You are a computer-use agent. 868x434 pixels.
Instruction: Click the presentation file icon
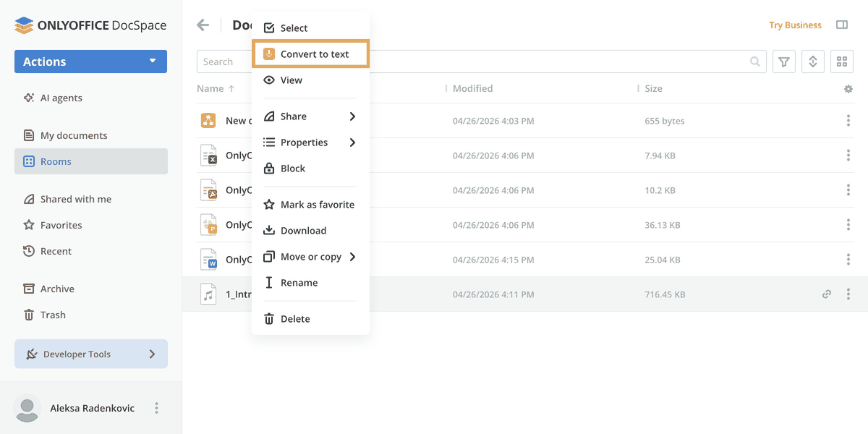click(208, 225)
